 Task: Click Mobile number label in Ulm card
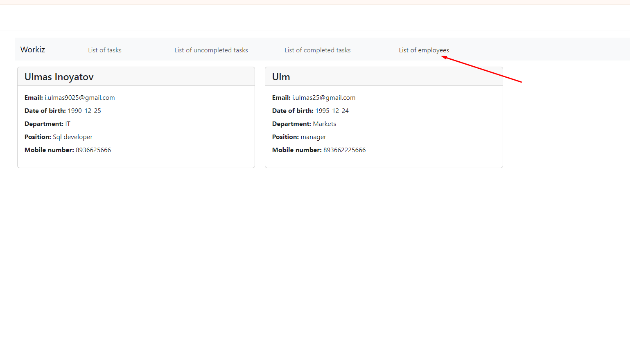tap(297, 150)
